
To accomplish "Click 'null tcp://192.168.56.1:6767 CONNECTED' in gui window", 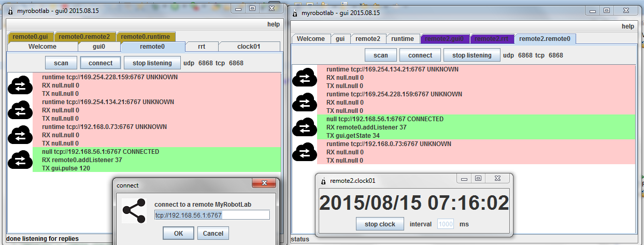I will (385, 119).
